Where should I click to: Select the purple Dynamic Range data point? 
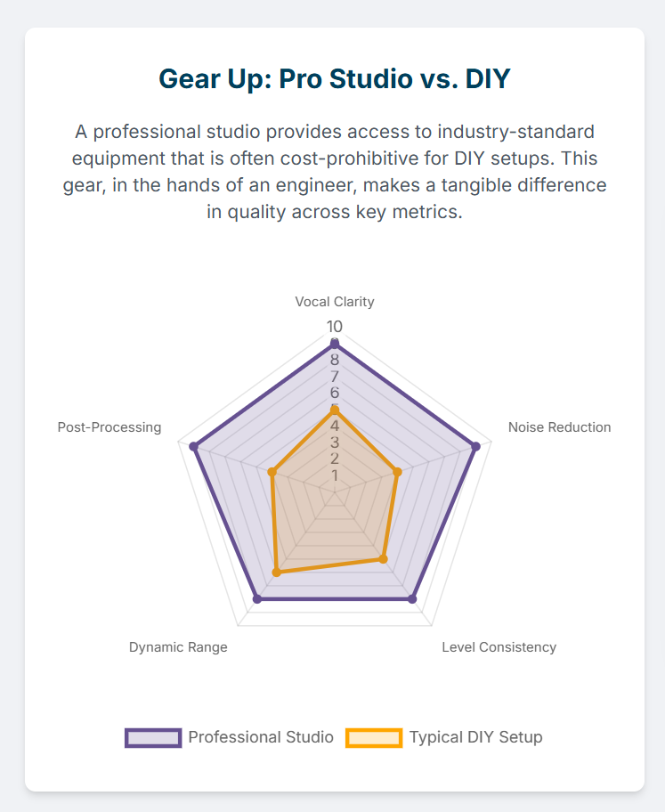pos(257,599)
